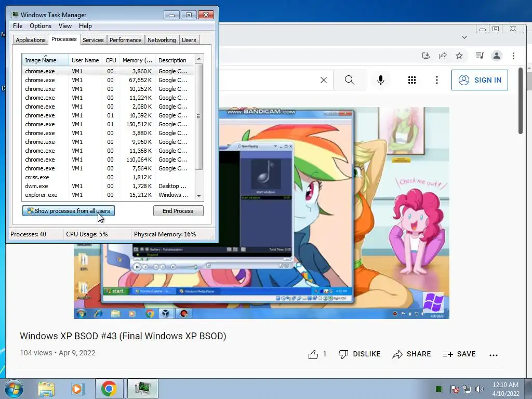This screenshot has height=399, width=532.
Task: Open YouTube settings three-dot menu
Action: (x=436, y=80)
